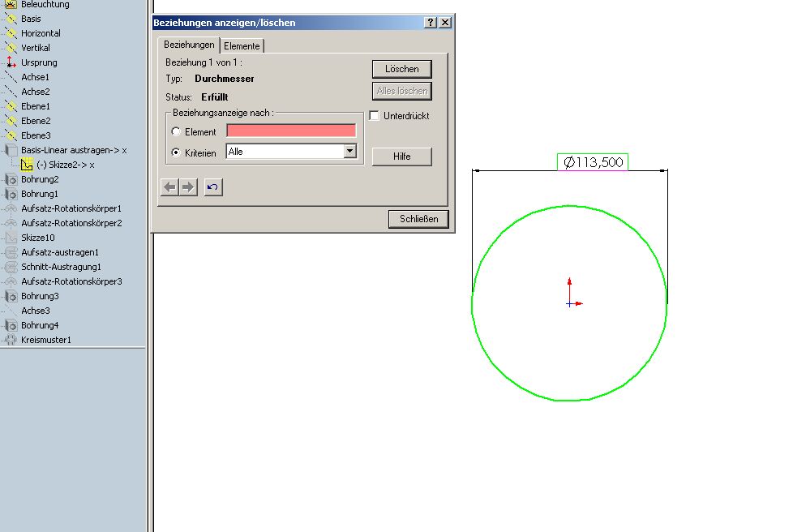This screenshot has width=793, height=532.
Task: Click the Achse1 axis icon
Action: (x=10, y=77)
